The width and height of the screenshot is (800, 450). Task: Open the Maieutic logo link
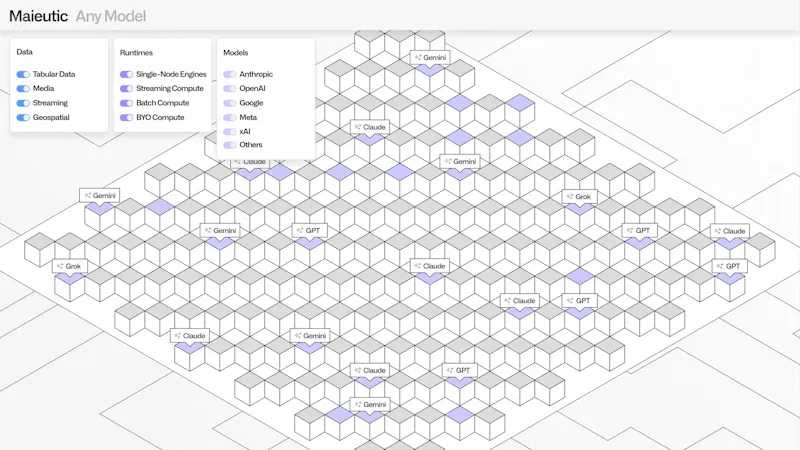pos(38,16)
